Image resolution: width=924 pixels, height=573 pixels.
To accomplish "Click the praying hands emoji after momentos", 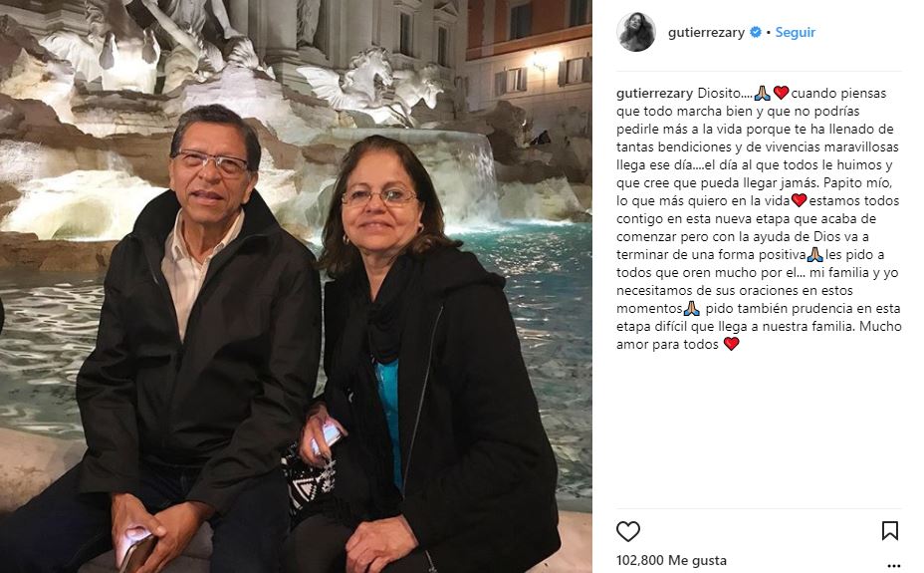I will [x=691, y=308].
